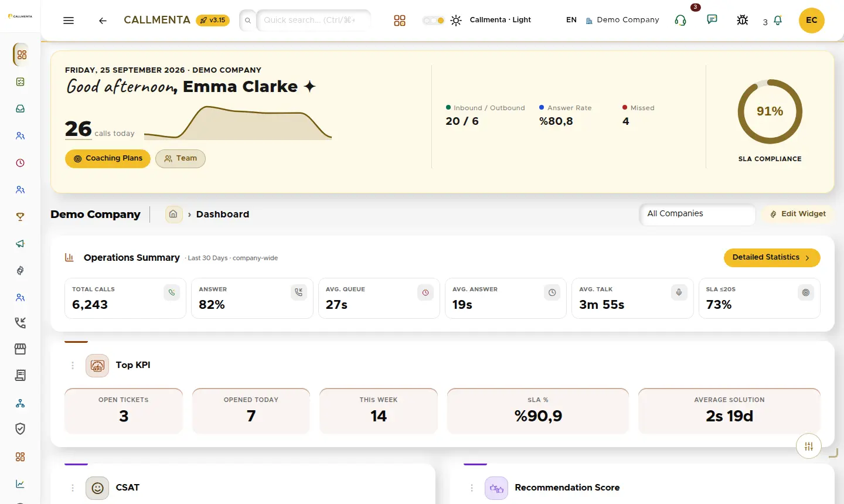Open the Callmenta · Light theme selector
The width and height of the screenshot is (844, 504).
501,20
